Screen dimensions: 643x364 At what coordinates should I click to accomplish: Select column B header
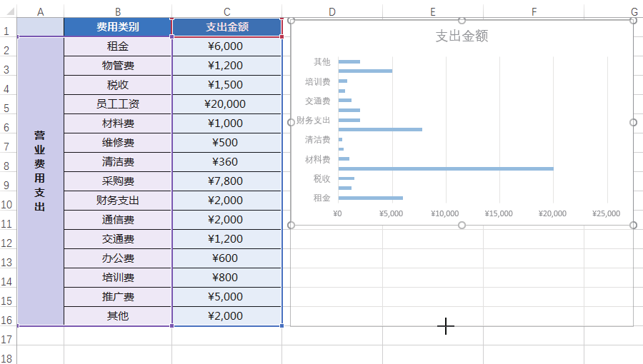click(x=118, y=12)
